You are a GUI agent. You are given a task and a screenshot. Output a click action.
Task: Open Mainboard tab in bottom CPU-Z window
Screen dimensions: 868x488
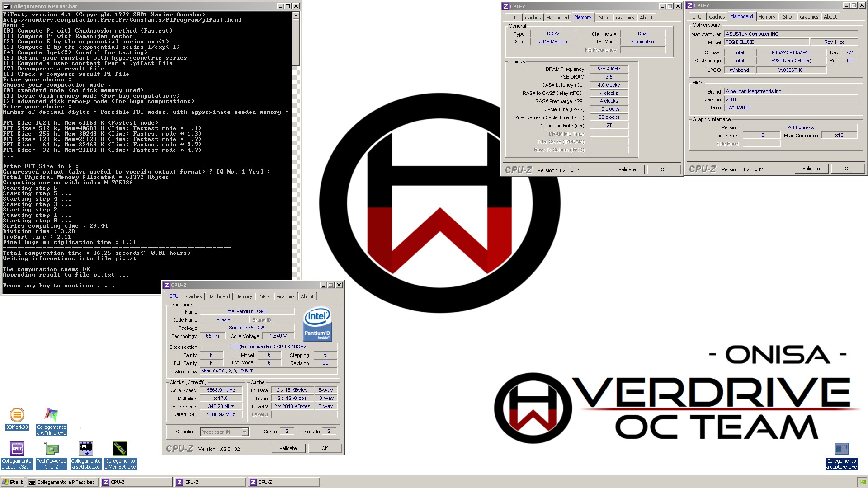(x=218, y=296)
